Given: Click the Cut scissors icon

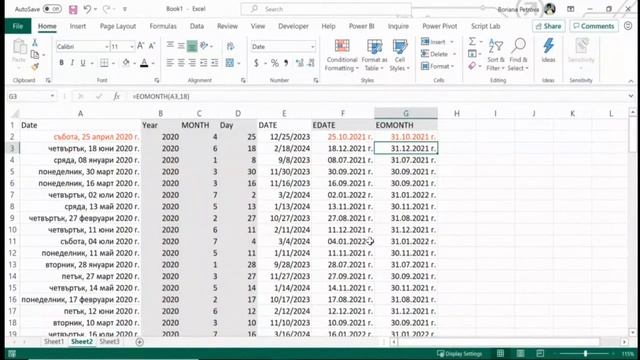Looking at the screenshot, I should tap(35, 42).
